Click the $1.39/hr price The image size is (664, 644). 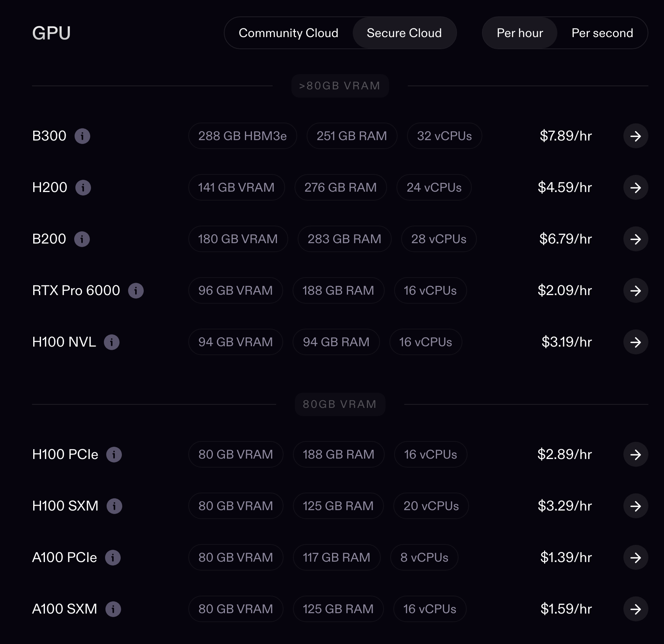click(x=566, y=557)
